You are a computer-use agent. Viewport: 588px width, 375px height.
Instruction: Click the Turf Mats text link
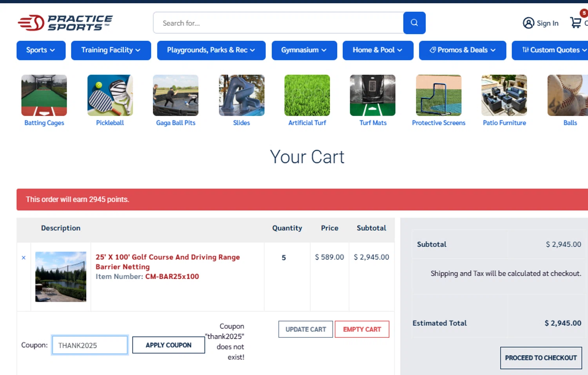tap(373, 123)
